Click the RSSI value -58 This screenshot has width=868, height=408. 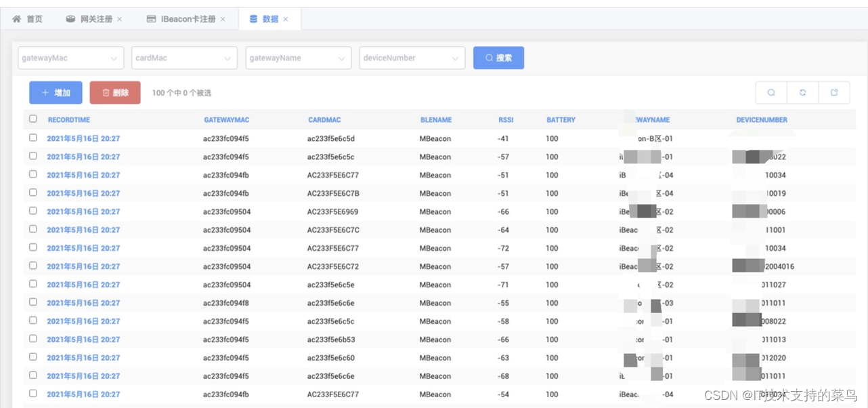click(x=503, y=321)
